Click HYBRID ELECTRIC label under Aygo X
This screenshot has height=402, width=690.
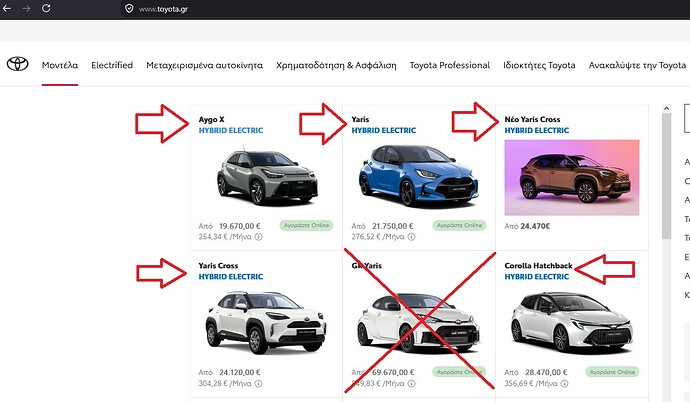tap(231, 130)
